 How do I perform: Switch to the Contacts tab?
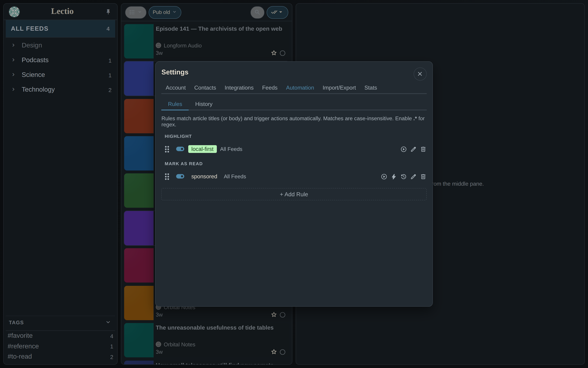tap(205, 88)
